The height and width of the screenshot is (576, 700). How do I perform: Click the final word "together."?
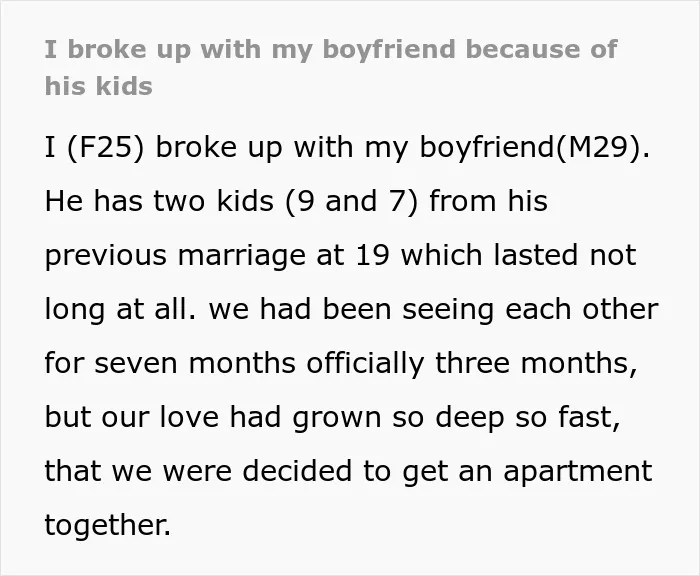click(108, 526)
